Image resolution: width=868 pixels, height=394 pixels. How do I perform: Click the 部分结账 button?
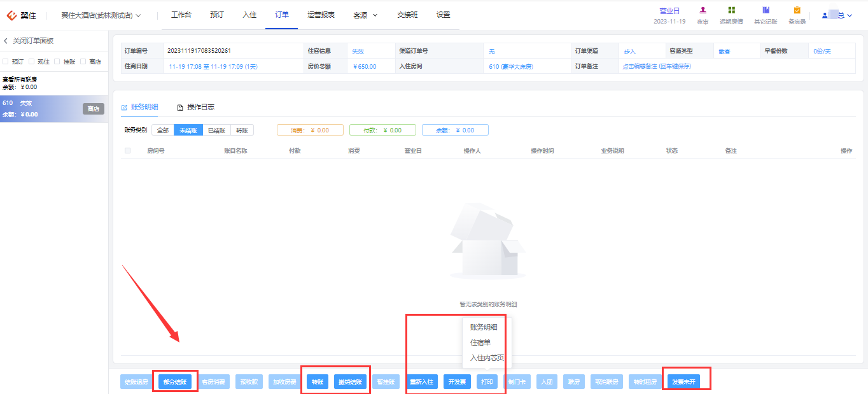(x=175, y=382)
